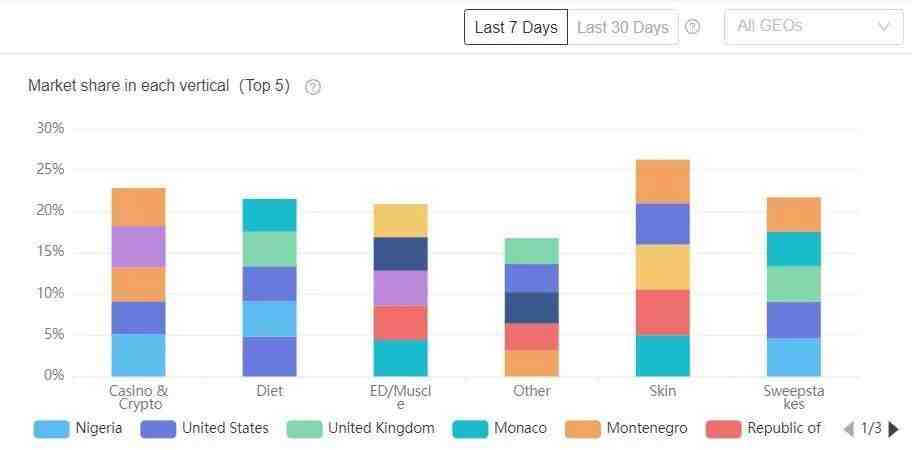Screen dimensions: 912x450
Task: Go to next legend page arrow
Action: [x=893, y=430]
